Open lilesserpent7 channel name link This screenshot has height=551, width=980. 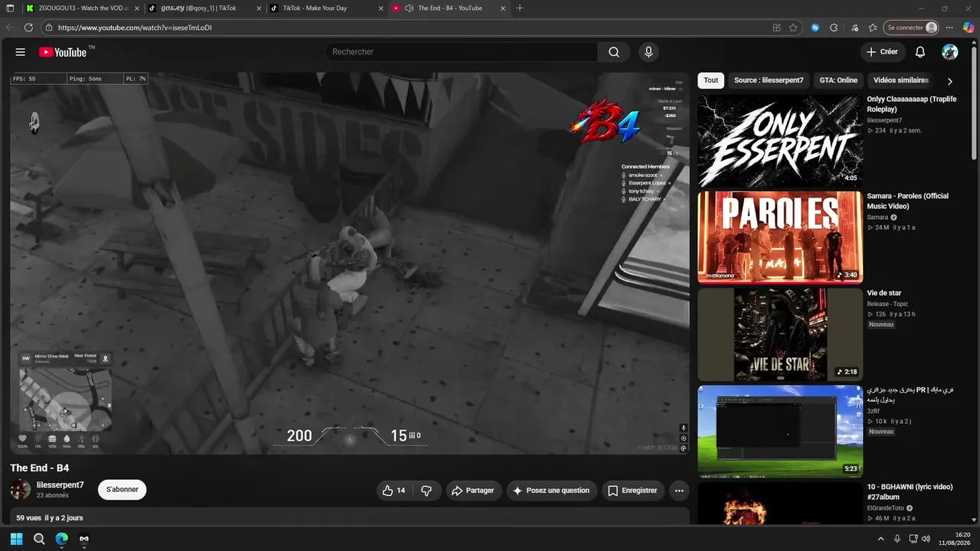click(60, 485)
